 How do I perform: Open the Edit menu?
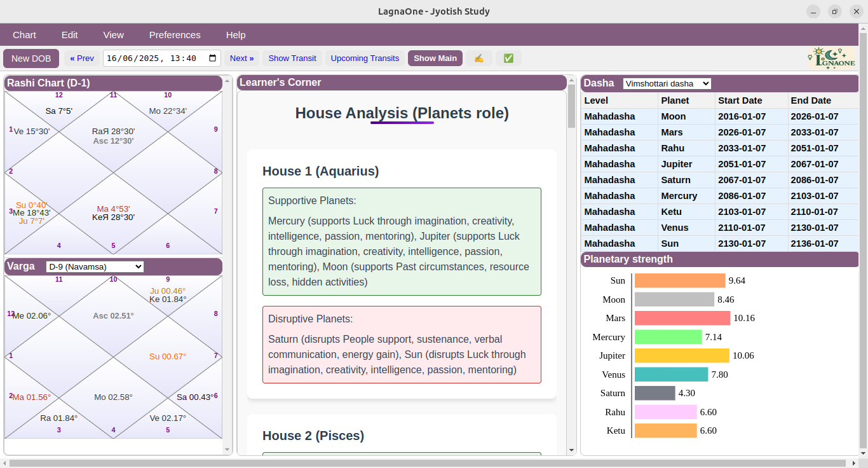69,35
